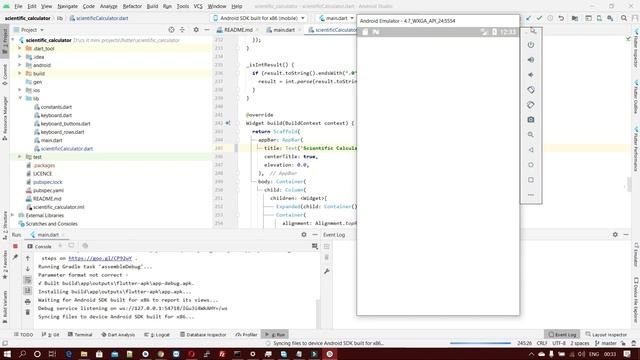Rotate emulator right with lower rotate icon
This screenshot has height=360, width=640.
[x=531, y=105]
